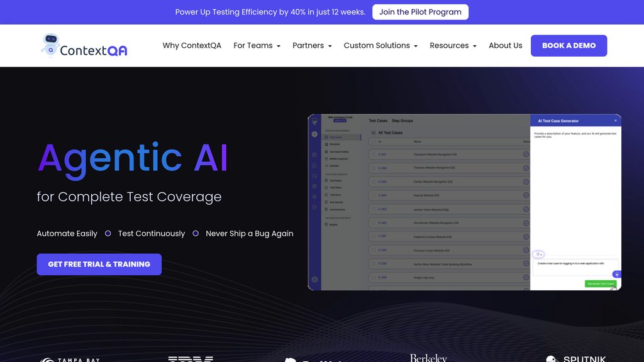Click the ContextQA robot logo
This screenshot has height=362, width=644.
point(84,45)
